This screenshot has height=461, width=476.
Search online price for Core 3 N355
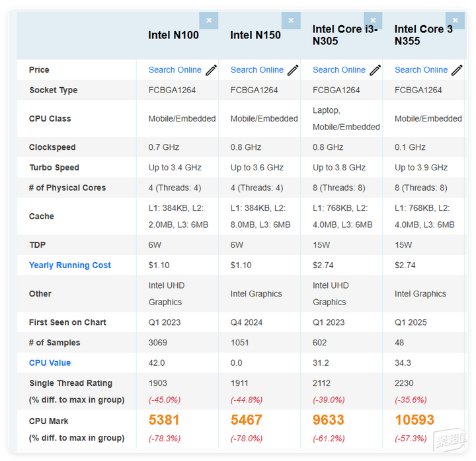[420, 70]
